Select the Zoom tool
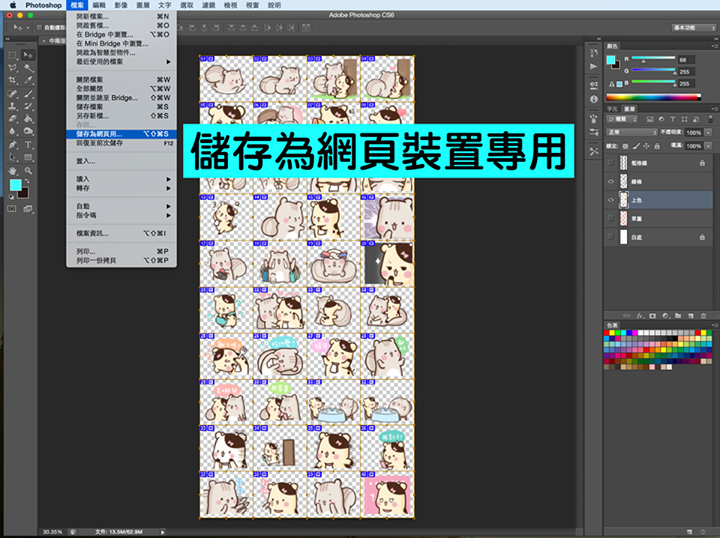 pos(28,171)
